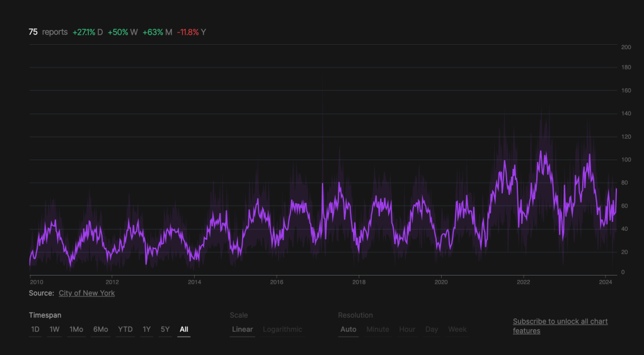This screenshot has width=644, height=355.
Task: Click the 2020 label on the time axis
Action: click(441, 282)
